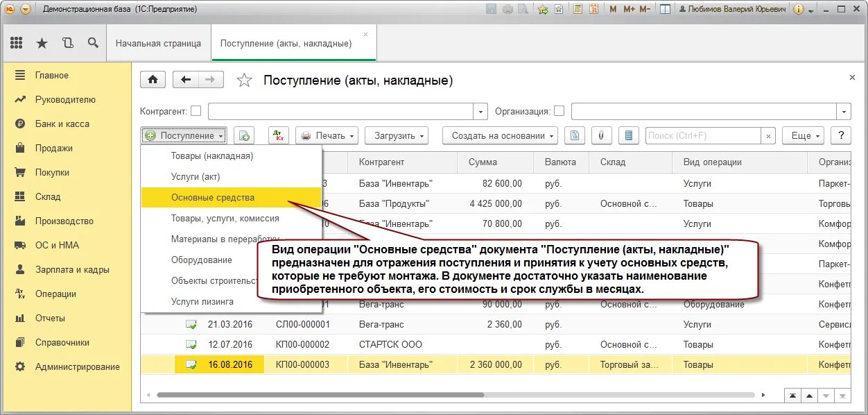Open the Favorites star panel

click(x=42, y=43)
